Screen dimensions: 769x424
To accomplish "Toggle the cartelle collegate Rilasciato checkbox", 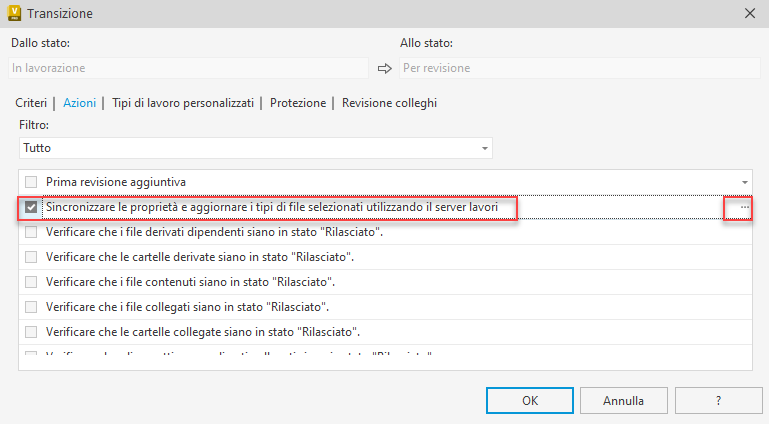I will 31,332.
